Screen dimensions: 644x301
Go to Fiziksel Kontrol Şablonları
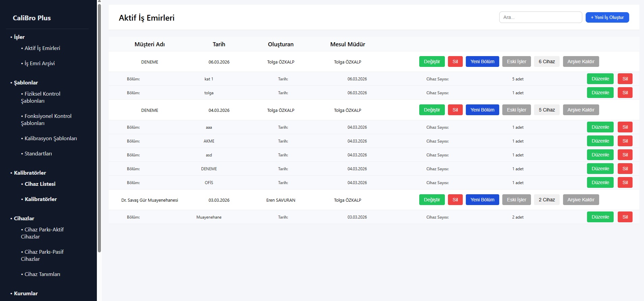(42, 97)
